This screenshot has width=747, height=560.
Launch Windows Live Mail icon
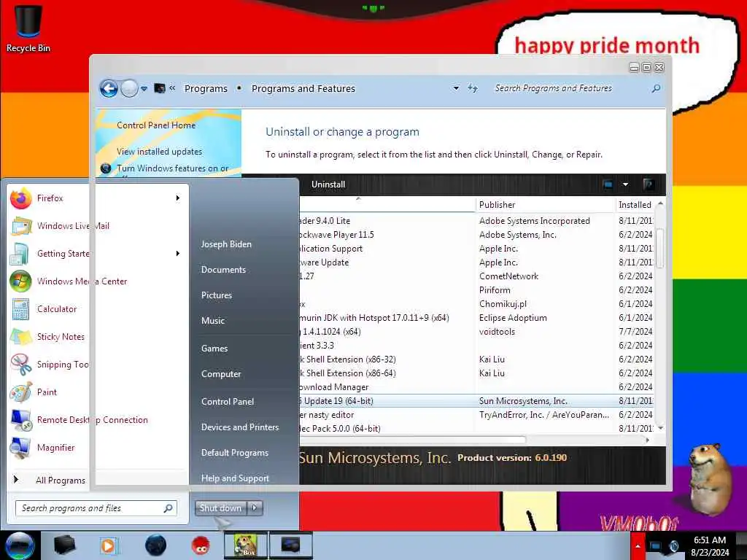tap(21, 226)
